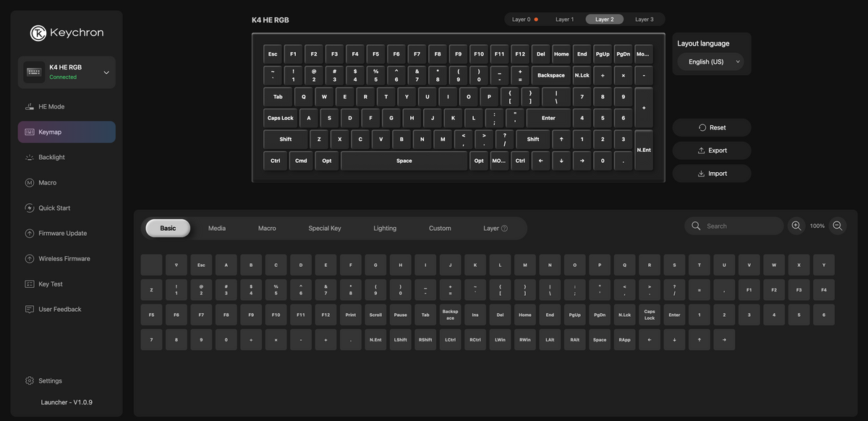Go to the Macro sidebar page
Viewport: 868px width, 421px height.
click(x=67, y=182)
